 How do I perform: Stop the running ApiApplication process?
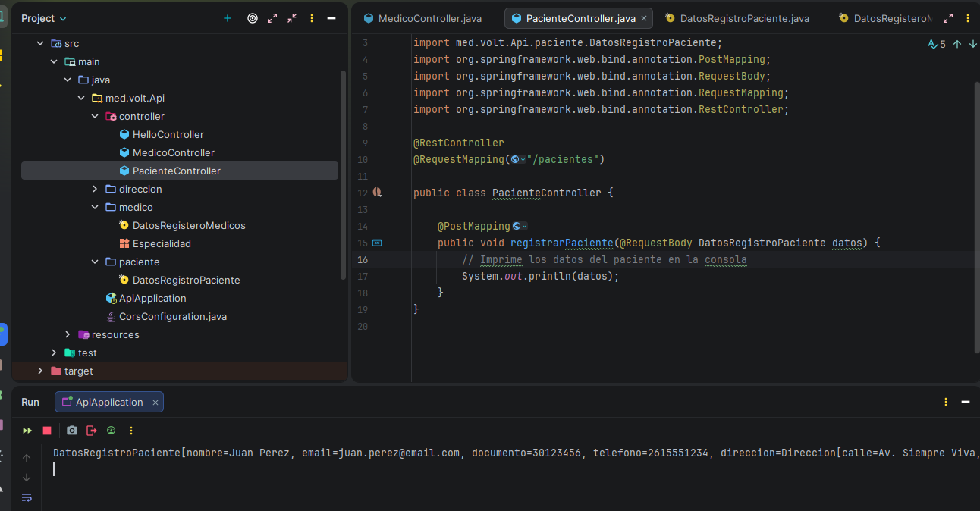click(47, 431)
